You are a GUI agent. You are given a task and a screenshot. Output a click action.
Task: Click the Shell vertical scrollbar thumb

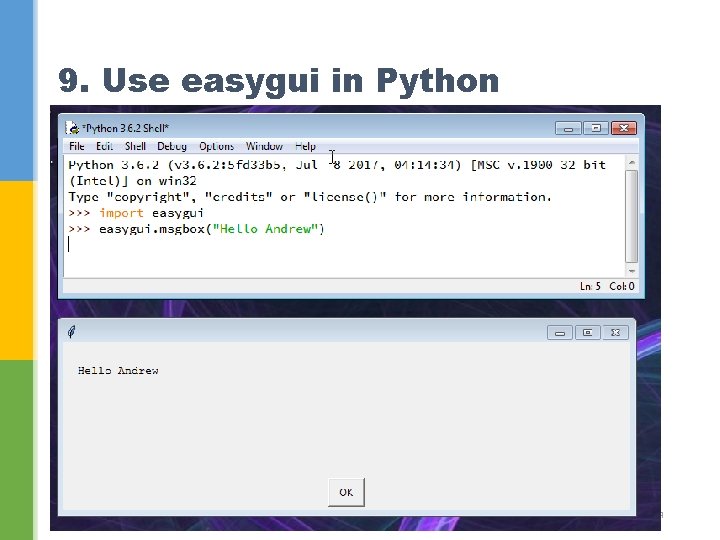pos(632,216)
